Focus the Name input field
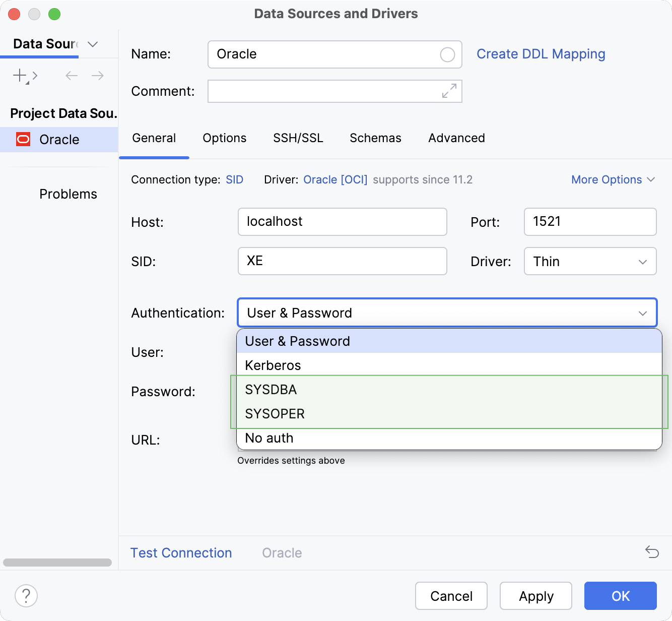This screenshot has width=672, height=621. pos(335,54)
